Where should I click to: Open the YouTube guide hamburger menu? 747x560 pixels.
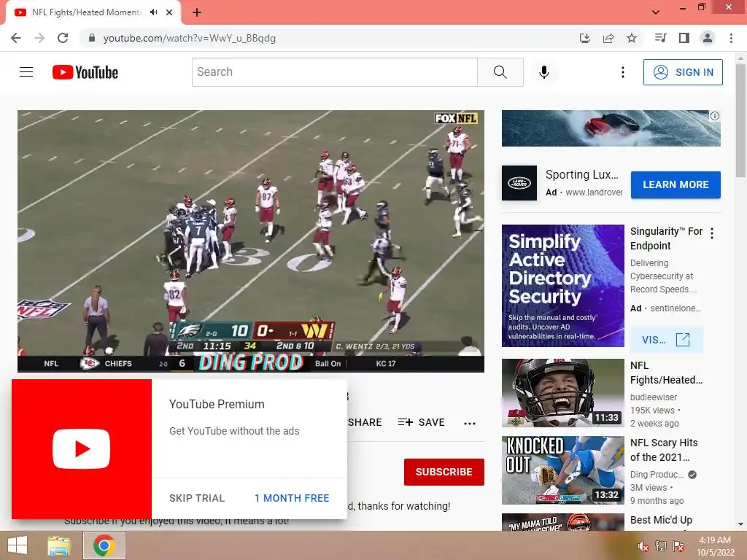pos(26,72)
